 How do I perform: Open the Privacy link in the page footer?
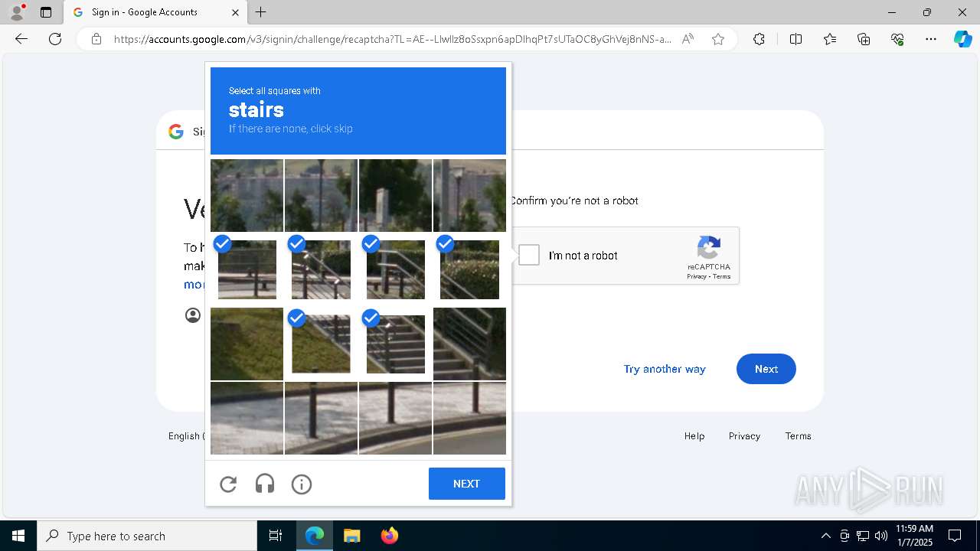pyautogui.click(x=744, y=435)
